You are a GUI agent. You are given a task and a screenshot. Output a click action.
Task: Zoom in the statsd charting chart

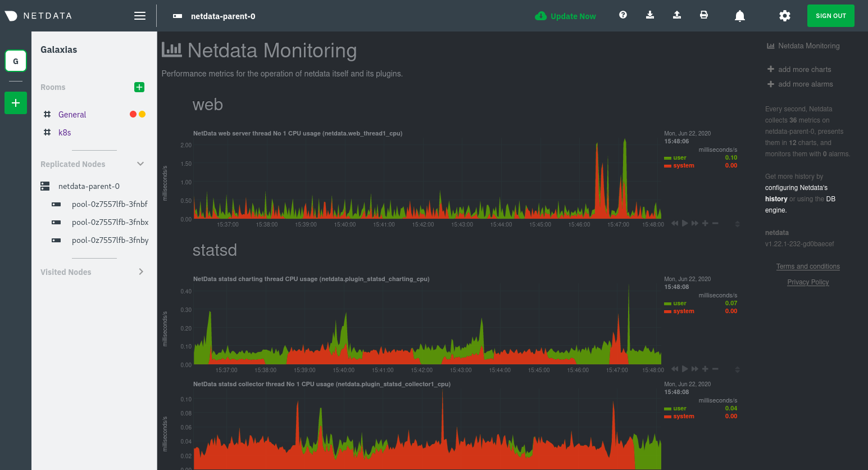[705, 369]
